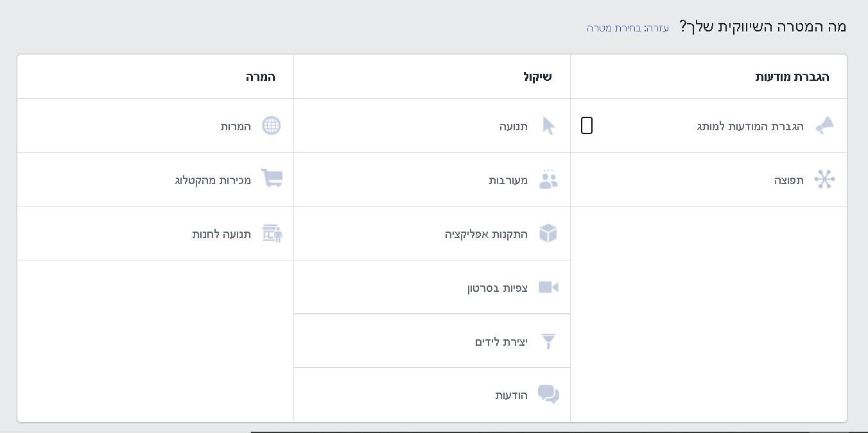
Task: Open the 'עזרה: בחירת מטרה' help link
Action: [628, 28]
